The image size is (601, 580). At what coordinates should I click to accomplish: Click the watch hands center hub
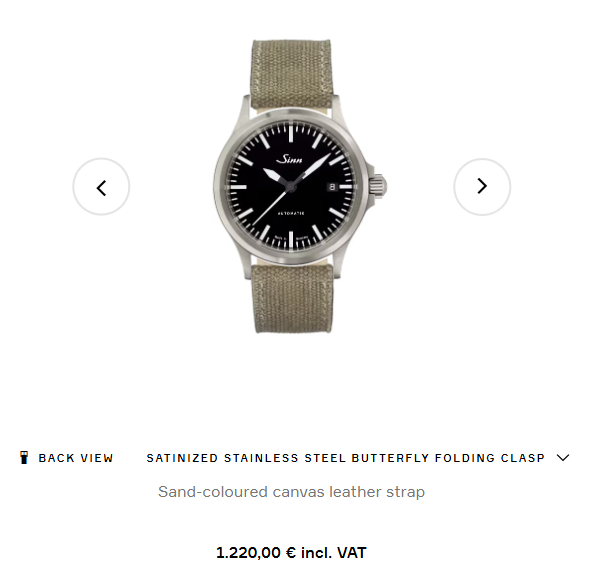(x=291, y=187)
